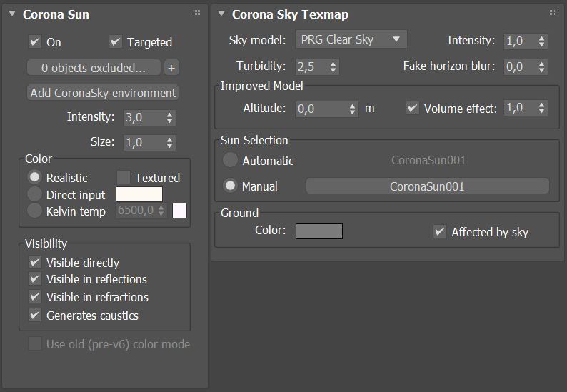Click the Altitude spinner arrows

(352, 109)
